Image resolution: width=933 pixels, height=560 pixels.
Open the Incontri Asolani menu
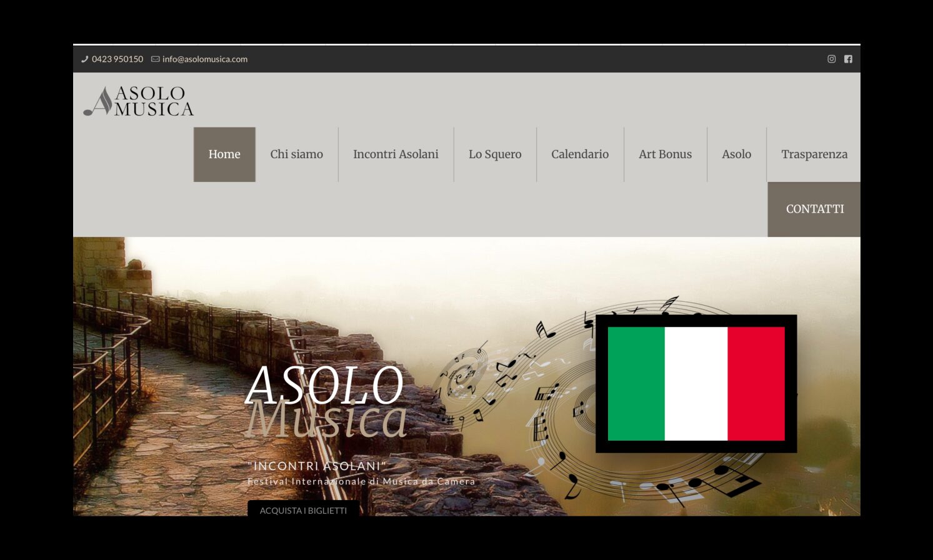396,154
